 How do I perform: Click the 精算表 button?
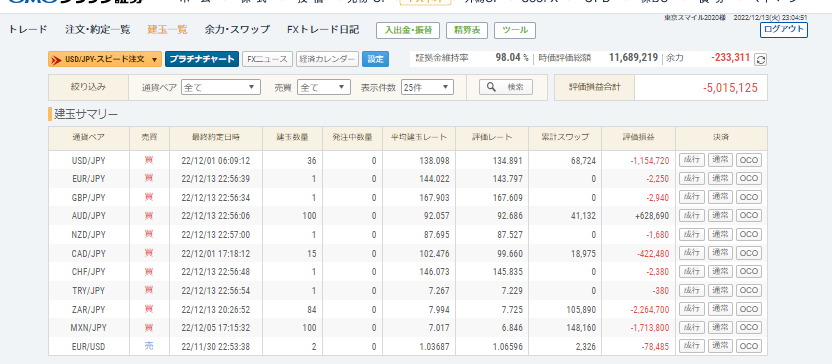point(467,30)
